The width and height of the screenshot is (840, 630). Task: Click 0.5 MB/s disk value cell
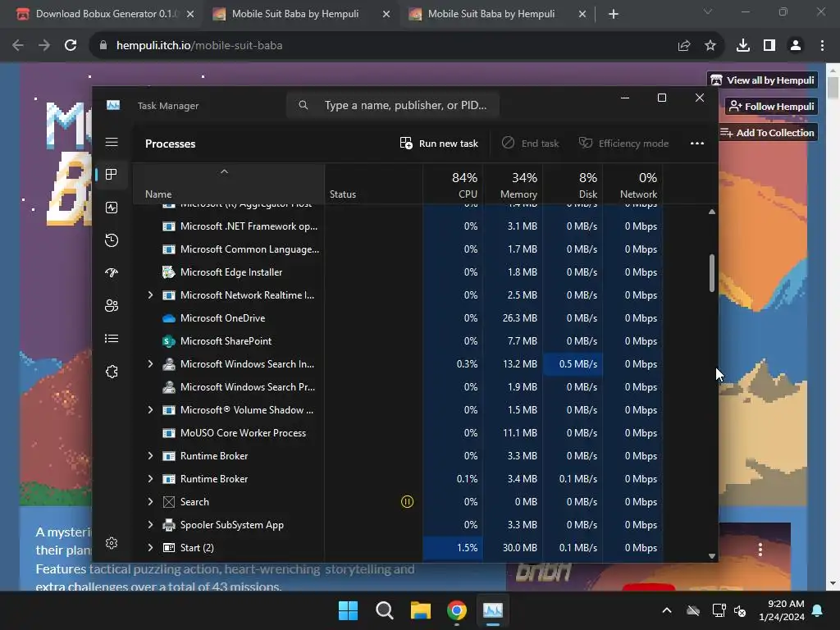point(573,364)
